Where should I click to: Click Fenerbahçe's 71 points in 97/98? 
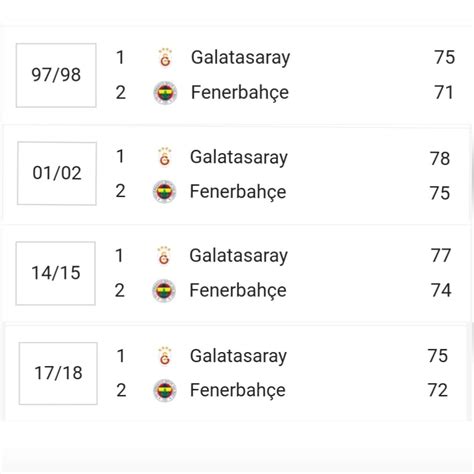pyautogui.click(x=444, y=93)
